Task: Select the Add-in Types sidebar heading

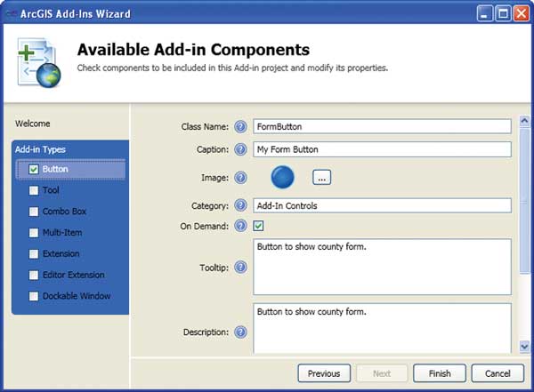Action: point(40,149)
